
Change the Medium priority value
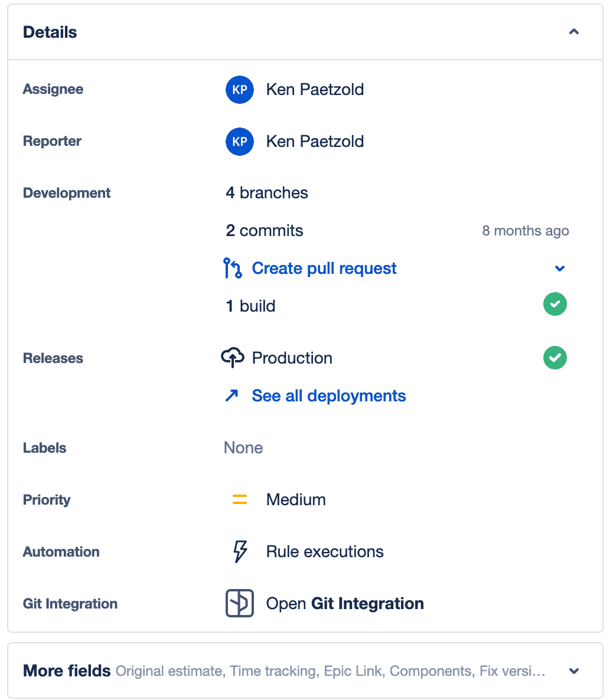pos(296,500)
